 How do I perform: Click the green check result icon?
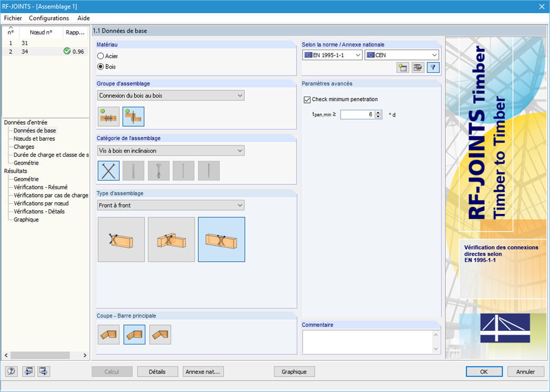pyautogui.click(x=67, y=51)
